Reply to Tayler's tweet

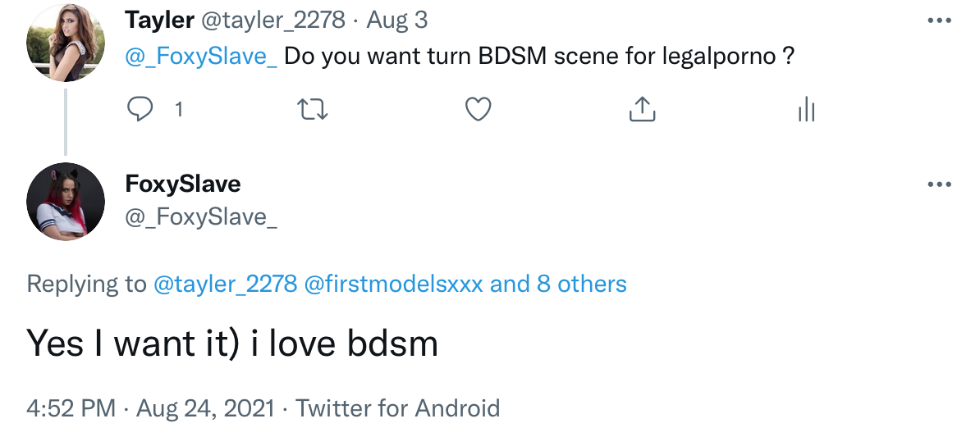tap(142, 109)
